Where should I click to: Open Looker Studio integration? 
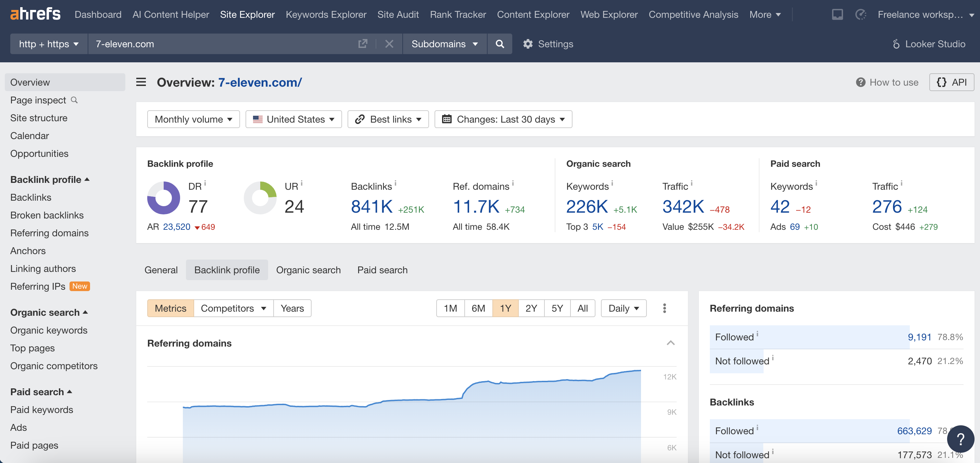pyautogui.click(x=929, y=44)
